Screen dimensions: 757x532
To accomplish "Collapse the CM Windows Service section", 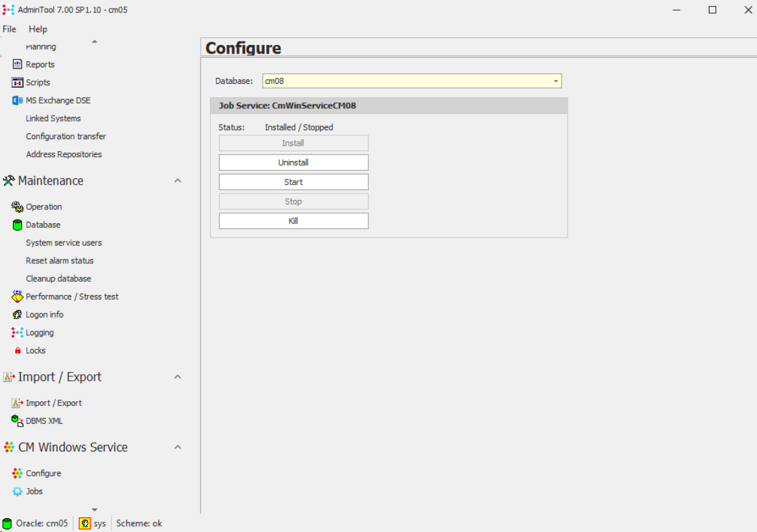I will pos(178,447).
